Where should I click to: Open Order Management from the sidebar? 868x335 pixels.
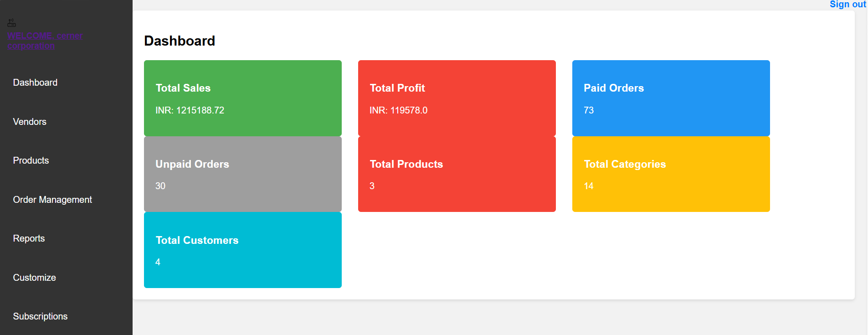[x=52, y=200]
